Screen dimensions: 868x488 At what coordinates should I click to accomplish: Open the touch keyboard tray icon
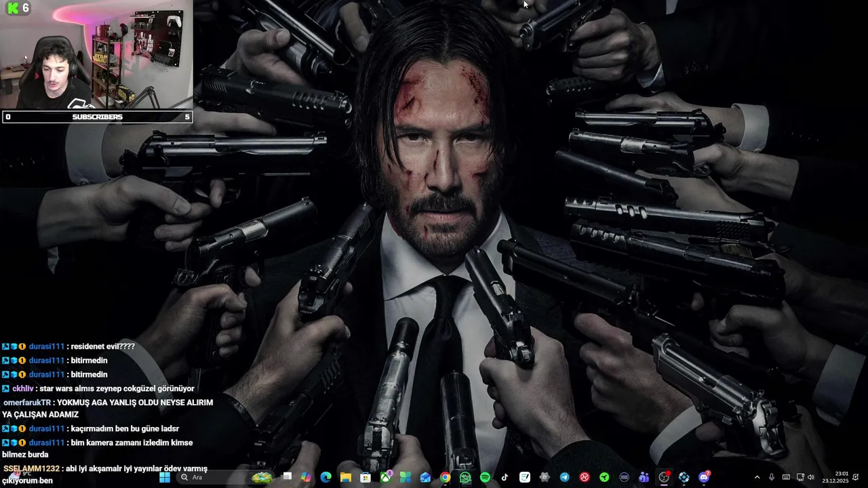(786, 477)
